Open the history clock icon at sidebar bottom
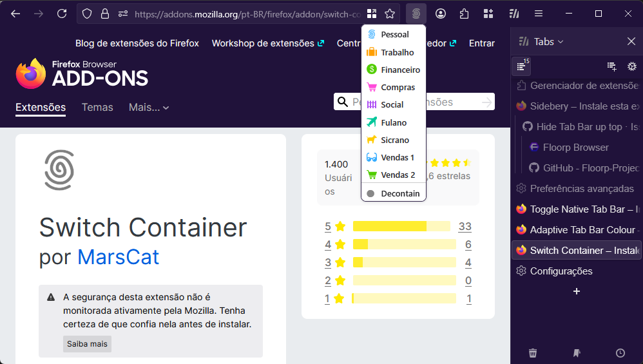Viewport: 643px width, 364px height. coord(620,353)
